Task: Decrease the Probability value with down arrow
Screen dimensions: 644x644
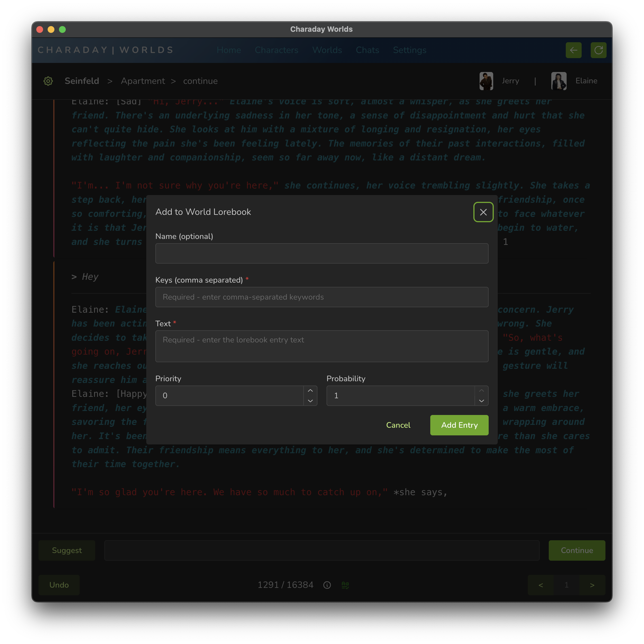Action: pyautogui.click(x=481, y=401)
